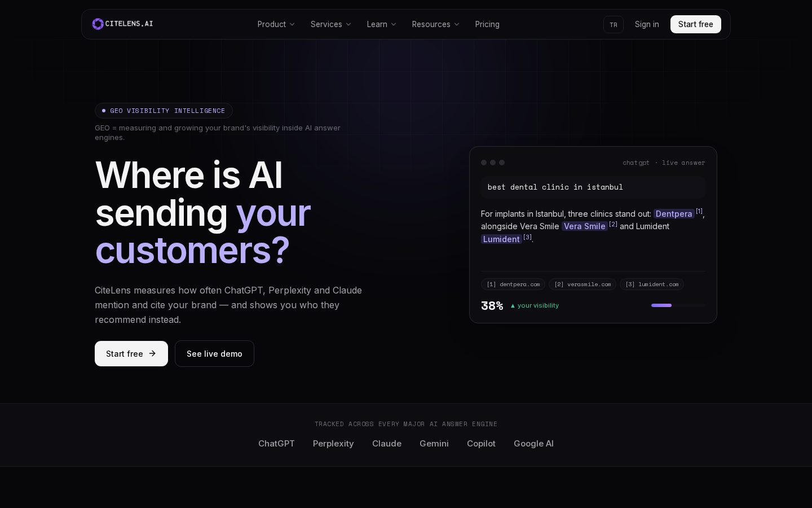Click citation marker [2] after Vera Smile
812x508 pixels.
pyautogui.click(x=613, y=224)
